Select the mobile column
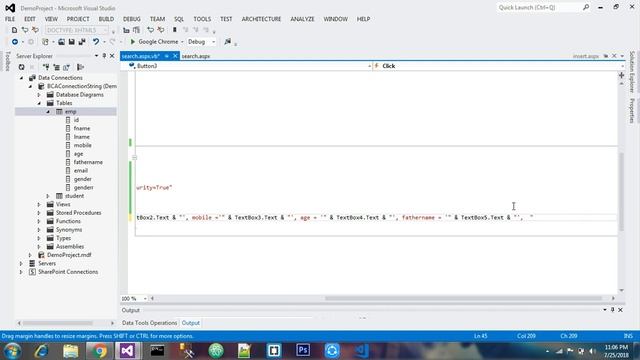This screenshot has height=360, width=640. point(82,145)
